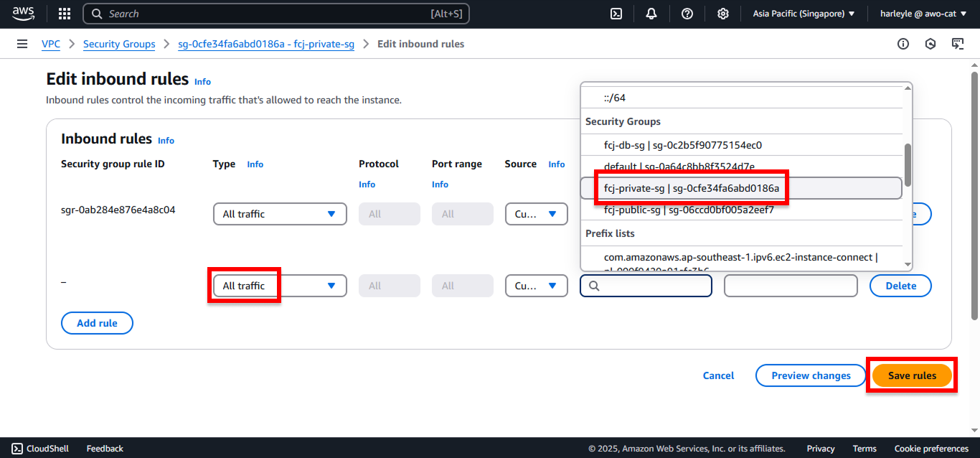Open Info link beside the Type column
Image resolution: width=980 pixels, height=458 pixels.
point(255,164)
